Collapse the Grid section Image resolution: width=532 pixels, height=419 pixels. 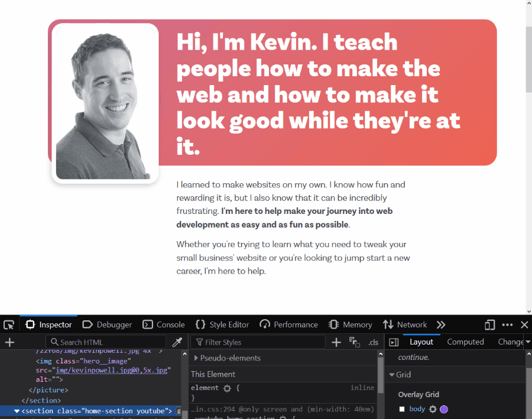[x=392, y=375]
